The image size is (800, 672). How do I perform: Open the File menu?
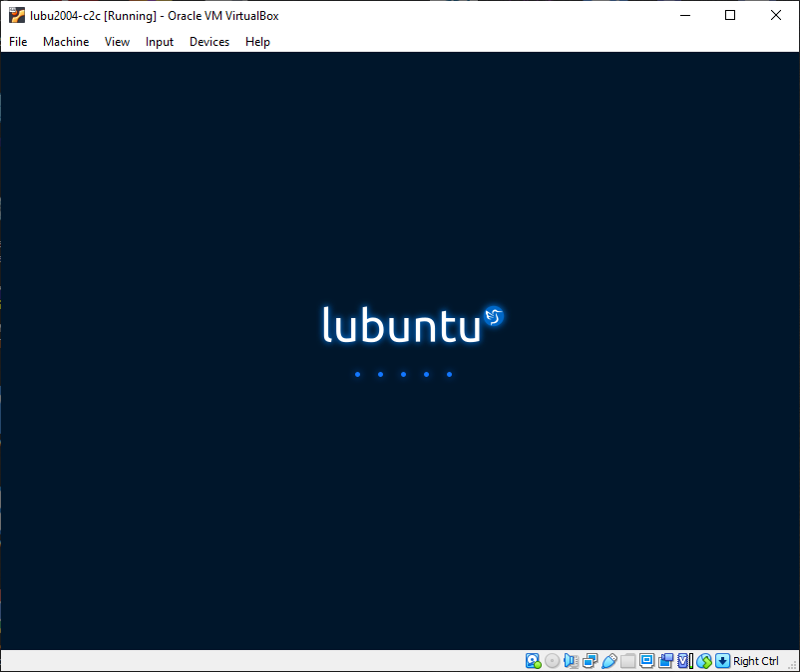(x=18, y=42)
